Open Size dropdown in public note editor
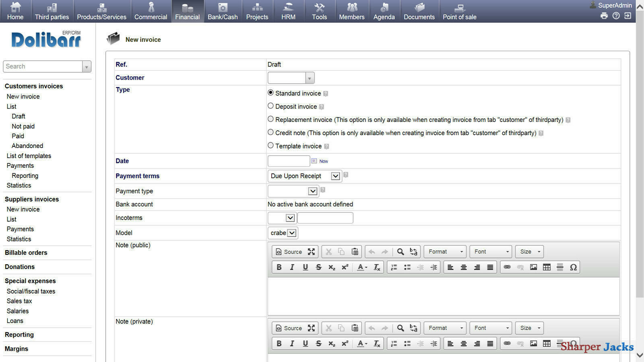This screenshot has width=644, height=362. [529, 252]
